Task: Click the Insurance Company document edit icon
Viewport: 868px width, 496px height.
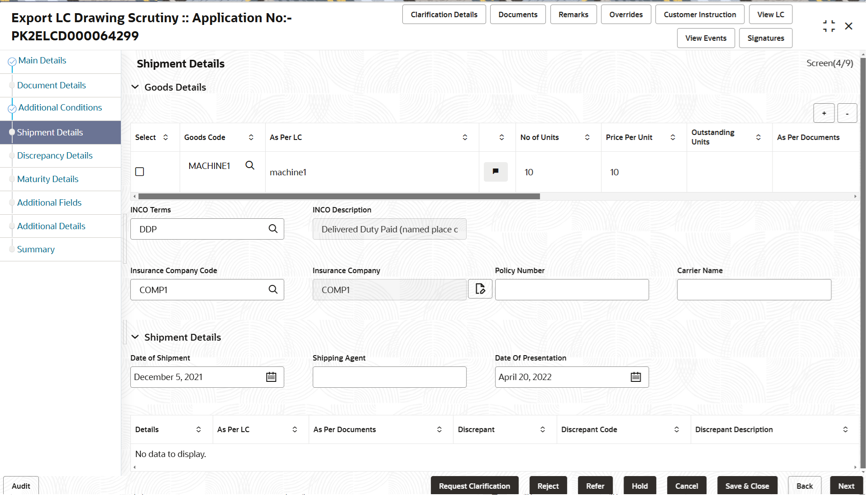Action: tap(480, 289)
